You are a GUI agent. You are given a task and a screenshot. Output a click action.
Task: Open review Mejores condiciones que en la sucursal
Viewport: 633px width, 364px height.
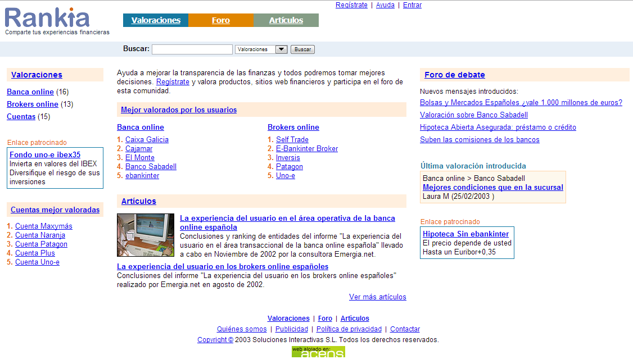492,187
